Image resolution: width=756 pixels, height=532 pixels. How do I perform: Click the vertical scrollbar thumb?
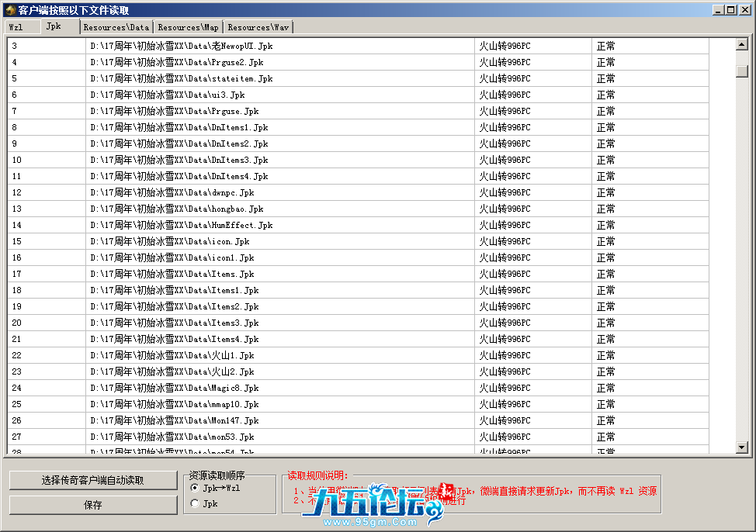[x=742, y=71]
